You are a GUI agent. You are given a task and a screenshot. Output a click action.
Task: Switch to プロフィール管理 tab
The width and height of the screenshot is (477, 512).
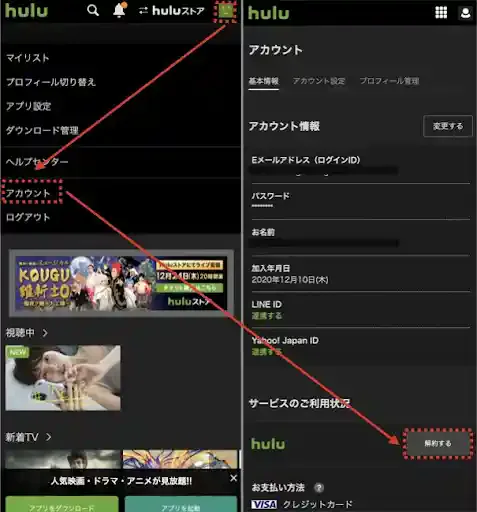[389, 81]
